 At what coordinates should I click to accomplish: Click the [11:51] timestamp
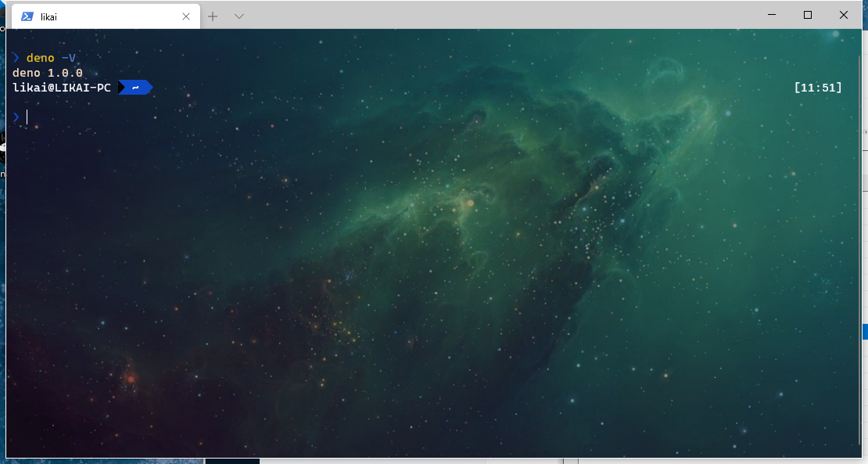pos(818,88)
